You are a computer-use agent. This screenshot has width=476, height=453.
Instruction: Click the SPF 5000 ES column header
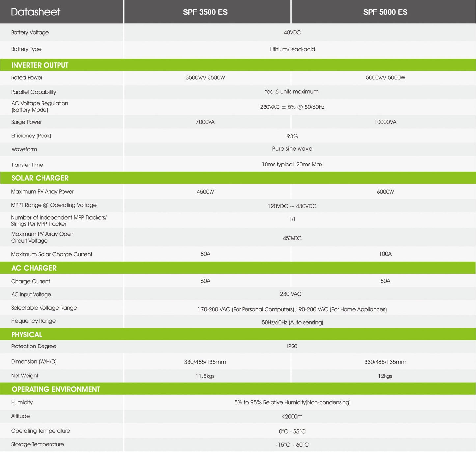click(x=385, y=12)
